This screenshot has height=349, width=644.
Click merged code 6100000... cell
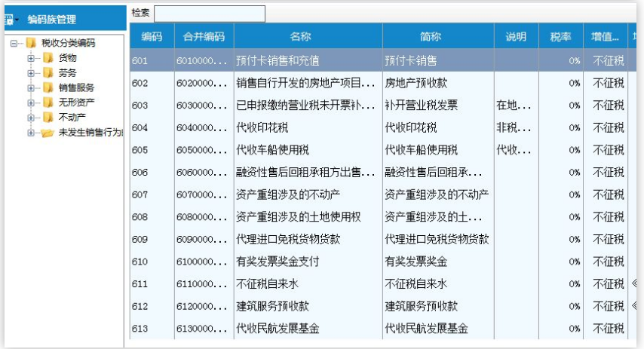204,262
